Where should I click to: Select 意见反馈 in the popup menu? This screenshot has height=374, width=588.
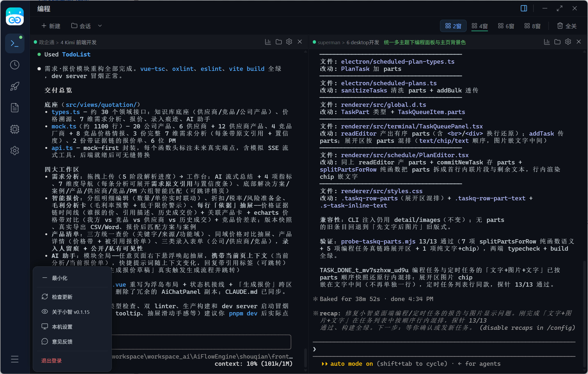[72, 342]
